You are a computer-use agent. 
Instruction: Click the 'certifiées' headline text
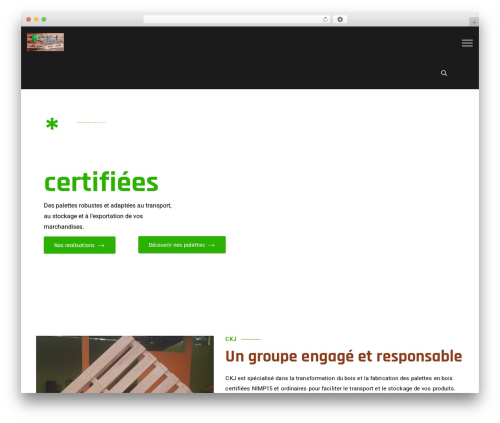coord(101,183)
